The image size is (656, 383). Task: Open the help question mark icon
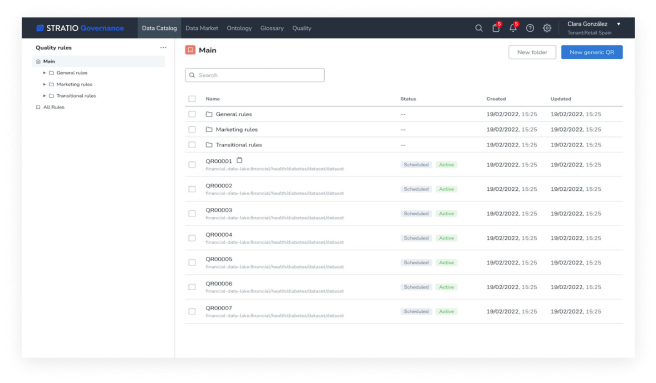(530, 28)
